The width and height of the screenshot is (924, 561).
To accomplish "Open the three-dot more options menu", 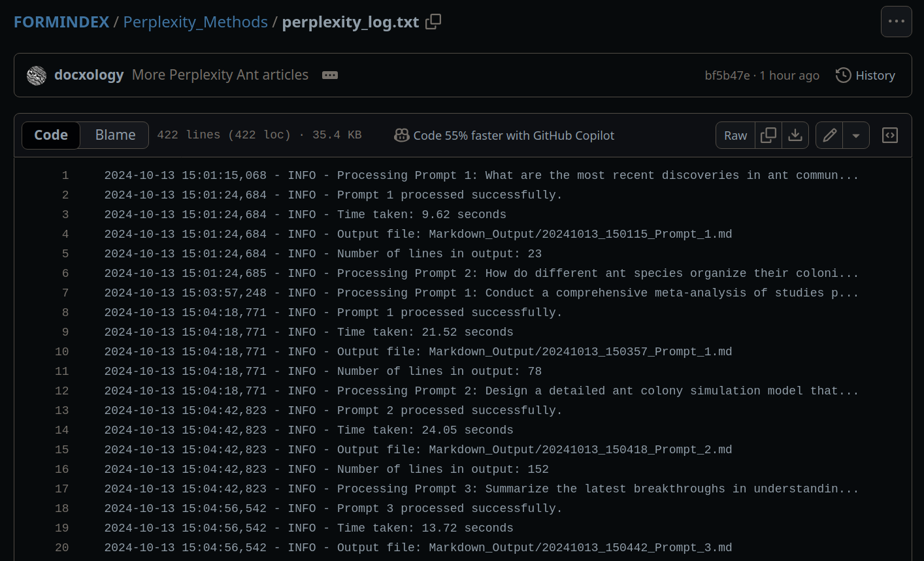I will click(x=896, y=22).
